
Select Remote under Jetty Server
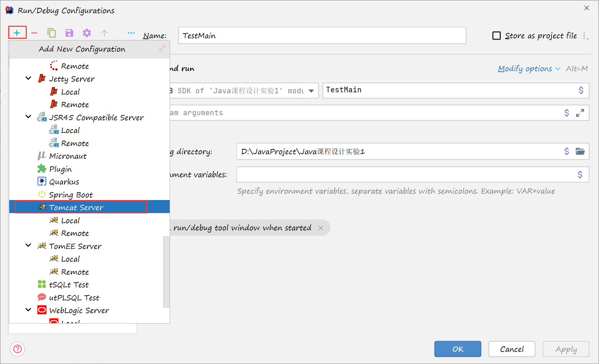pyautogui.click(x=89, y=105)
